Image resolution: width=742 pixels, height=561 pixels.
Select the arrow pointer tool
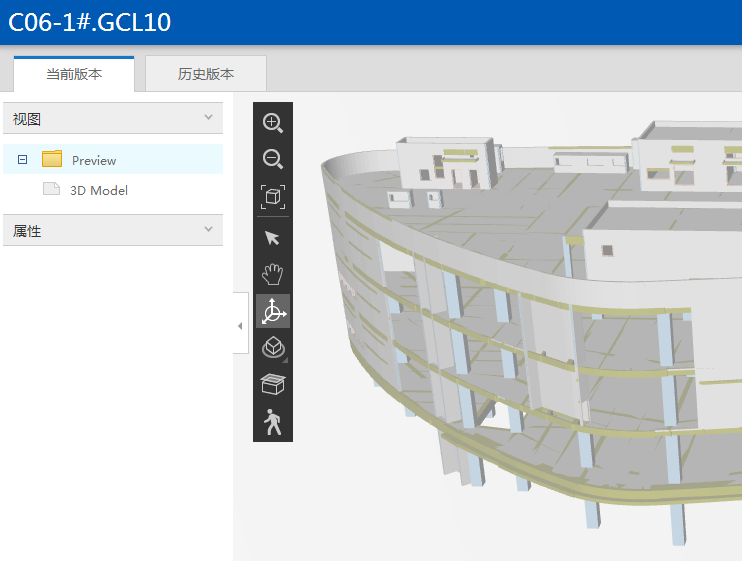point(272,237)
